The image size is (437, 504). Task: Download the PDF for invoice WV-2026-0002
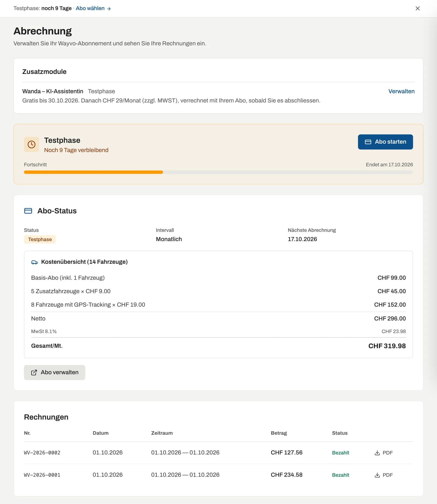pos(383,453)
